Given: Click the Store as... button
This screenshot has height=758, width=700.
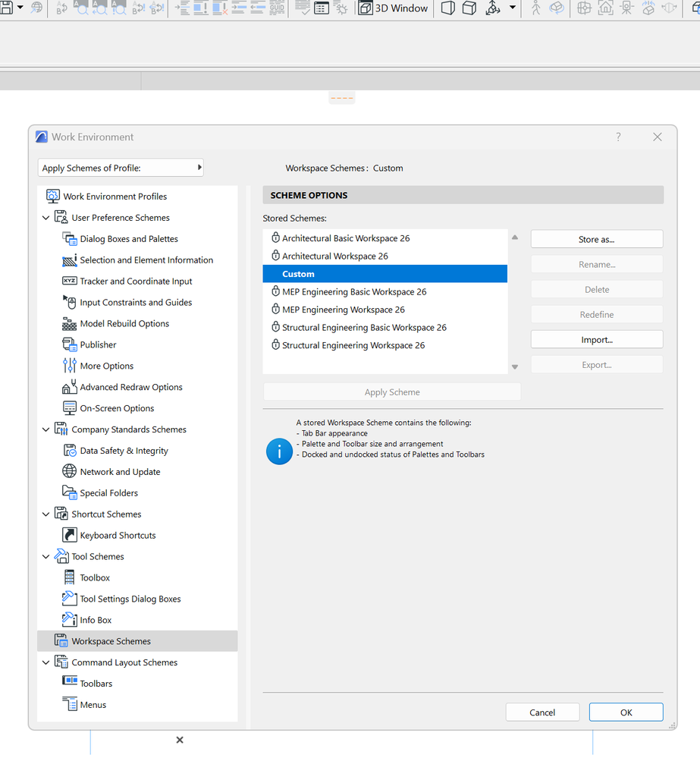Looking at the screenshot, I should point(596,239).
